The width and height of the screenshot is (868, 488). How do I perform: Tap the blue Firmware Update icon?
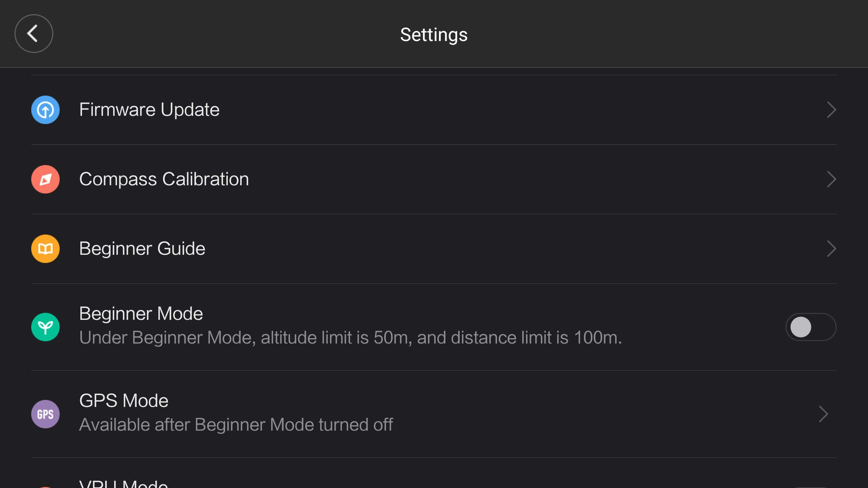click(45, 110)
